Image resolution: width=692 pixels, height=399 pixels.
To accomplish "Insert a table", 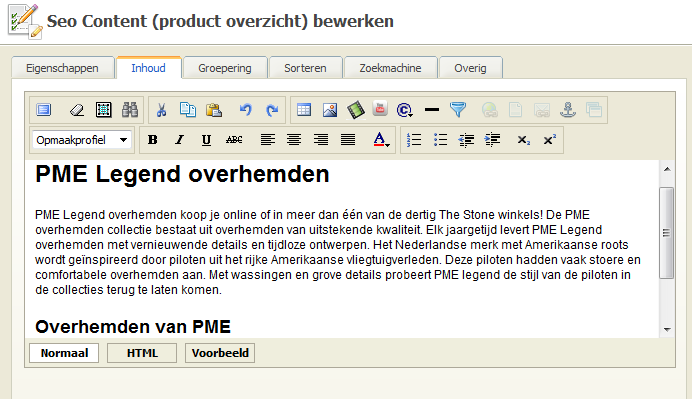I will point(304,109).
